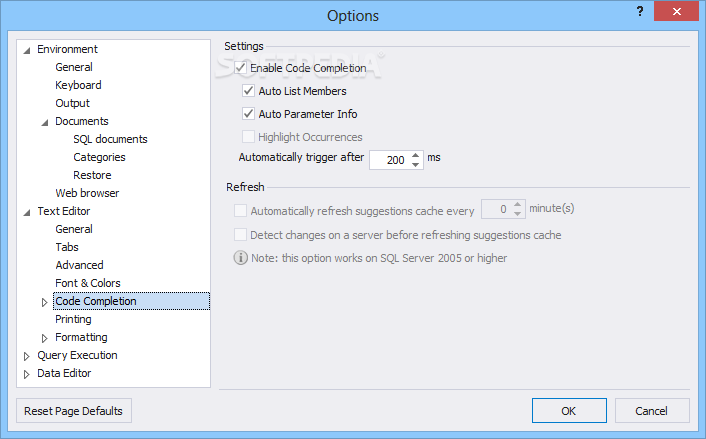Screen dimensions: 706x439
Task: Increase refresh minutes with up arrow
Action: pos(518,204)
